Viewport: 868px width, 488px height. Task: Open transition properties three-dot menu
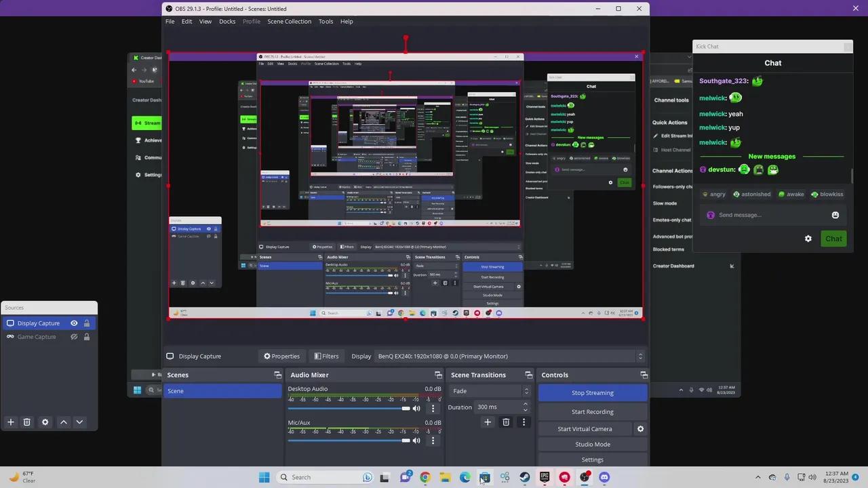pos(524,422)
